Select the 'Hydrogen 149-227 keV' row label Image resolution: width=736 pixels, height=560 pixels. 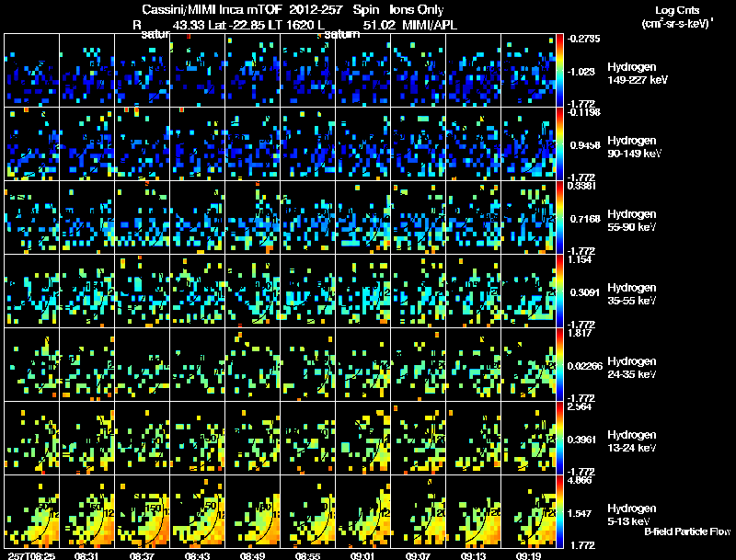tap(638, 74)
